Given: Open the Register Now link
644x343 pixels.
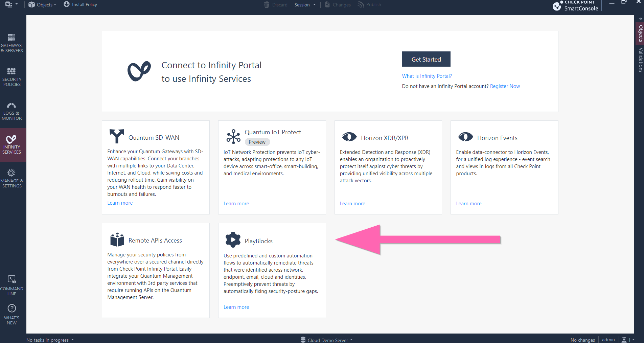Looking at the screenshot, I should (505, 86).
